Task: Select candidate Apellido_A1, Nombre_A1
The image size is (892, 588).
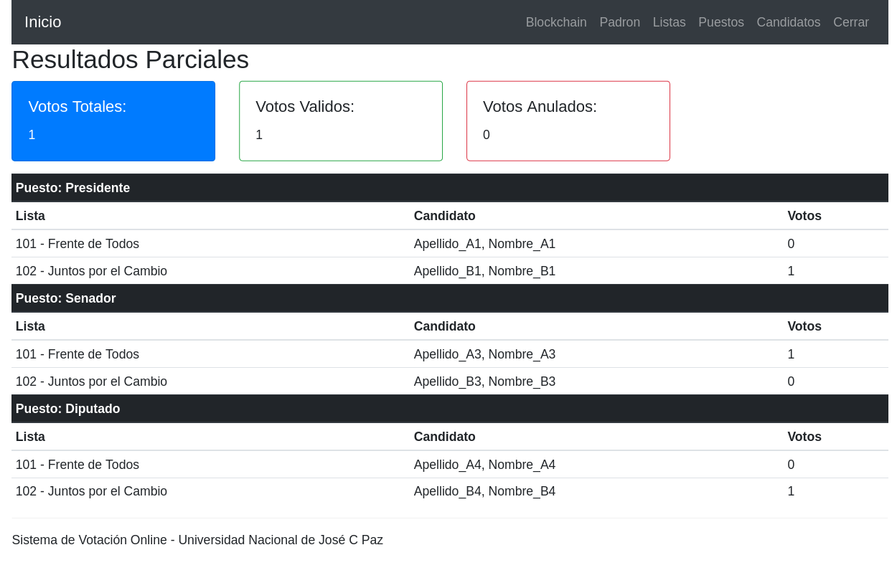Action: coord(484,244)
